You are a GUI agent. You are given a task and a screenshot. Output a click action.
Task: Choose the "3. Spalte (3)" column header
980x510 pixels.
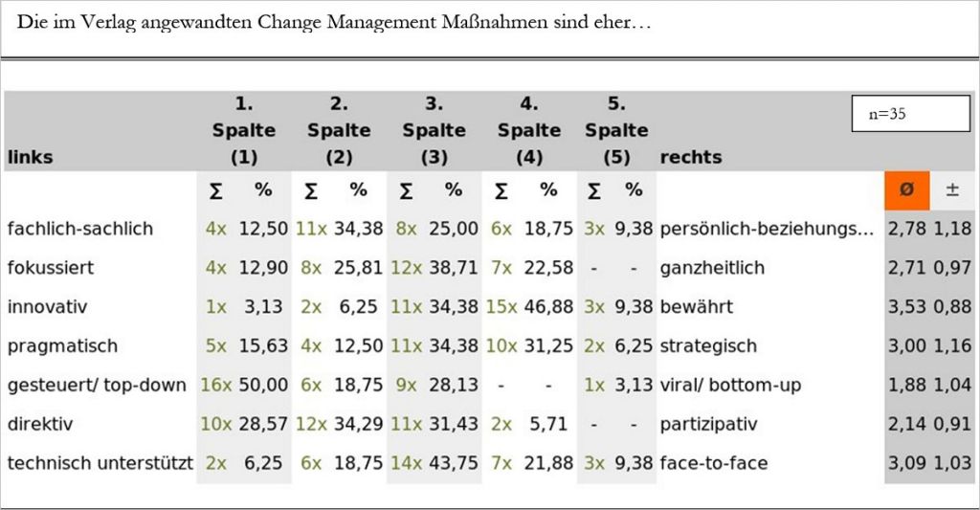434,130
